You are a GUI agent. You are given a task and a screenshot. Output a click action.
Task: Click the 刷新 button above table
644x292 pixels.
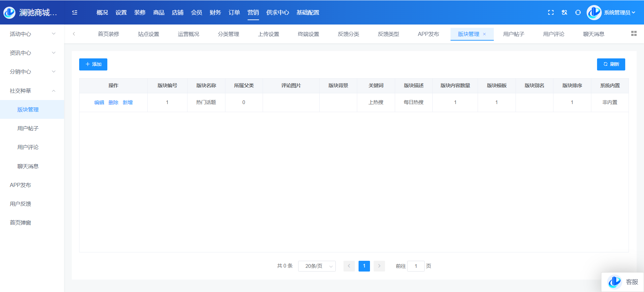(611, 64)
